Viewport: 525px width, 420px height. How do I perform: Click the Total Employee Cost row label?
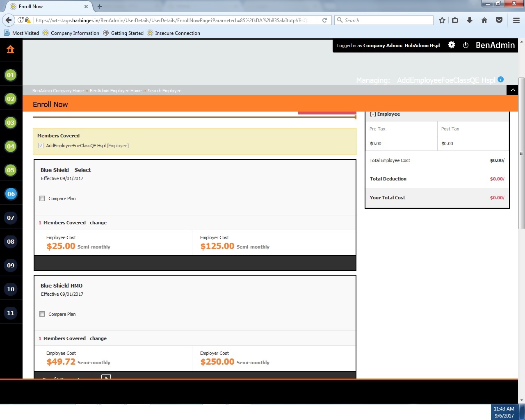pyautogui.click(x=390, y=160)
